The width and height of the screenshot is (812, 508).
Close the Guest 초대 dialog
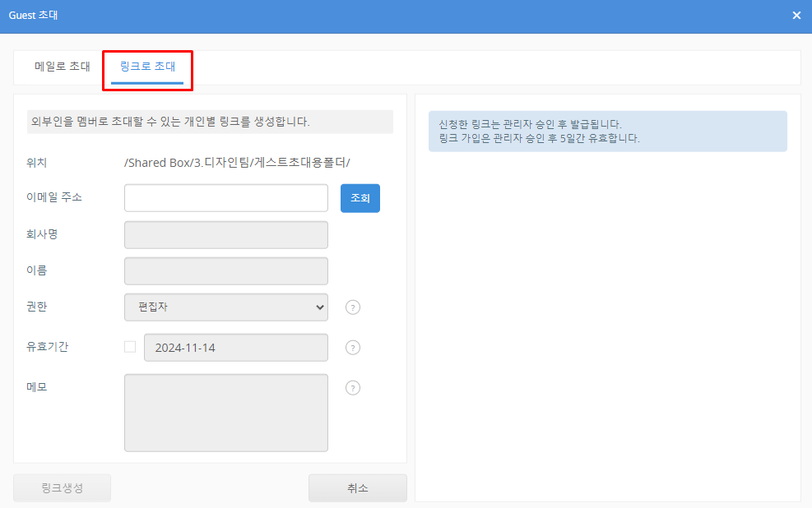[796, 16]
